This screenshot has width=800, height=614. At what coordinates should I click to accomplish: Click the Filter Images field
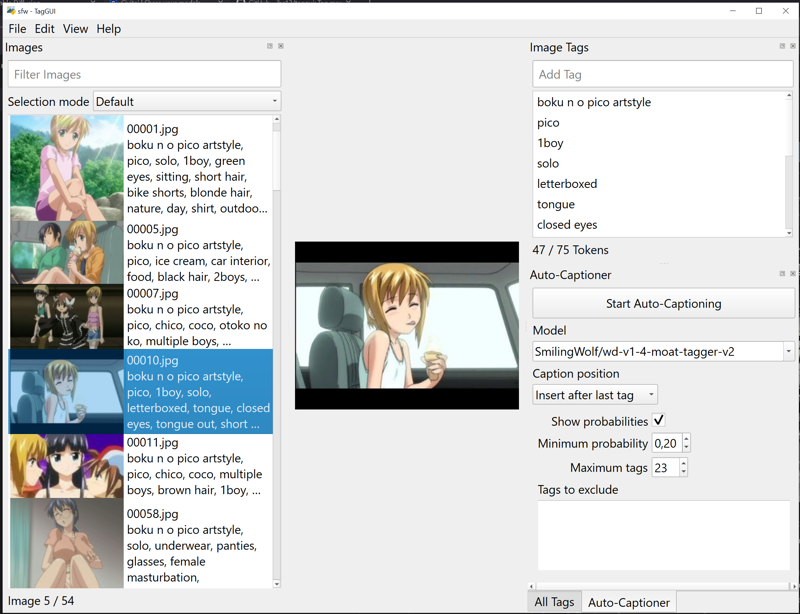[144, 75]
